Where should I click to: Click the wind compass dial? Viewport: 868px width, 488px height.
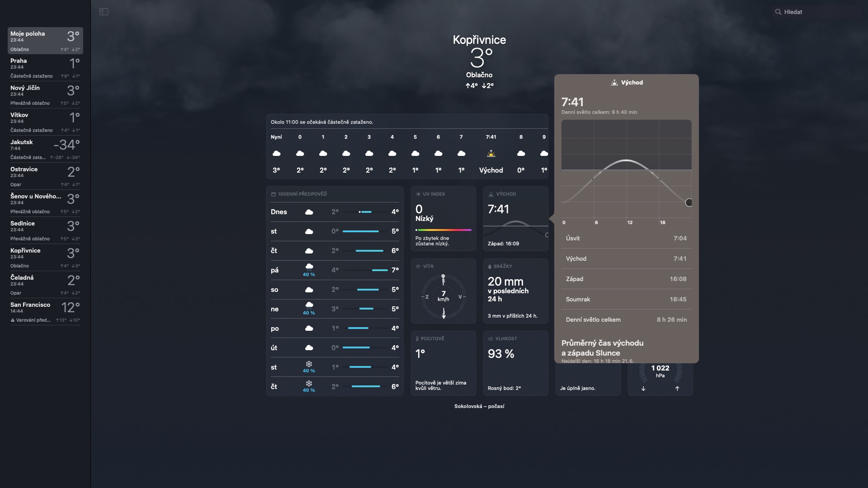[x=443, y=296]
